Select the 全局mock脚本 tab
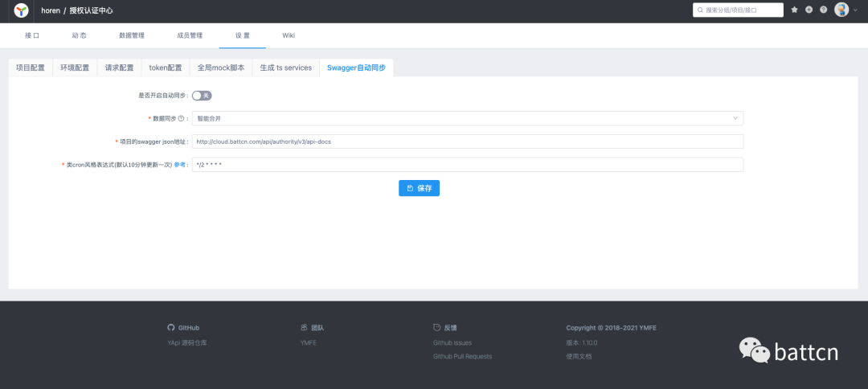 [x=221, y=68]
